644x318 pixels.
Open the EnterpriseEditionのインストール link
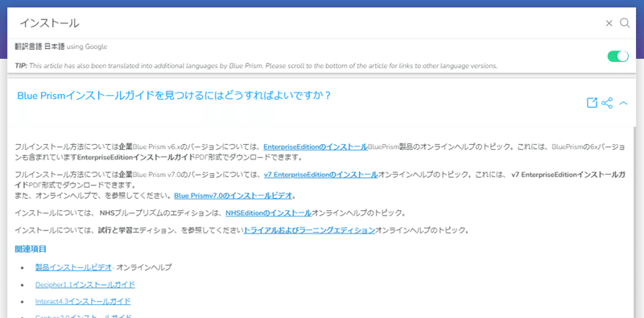point(316,147)
